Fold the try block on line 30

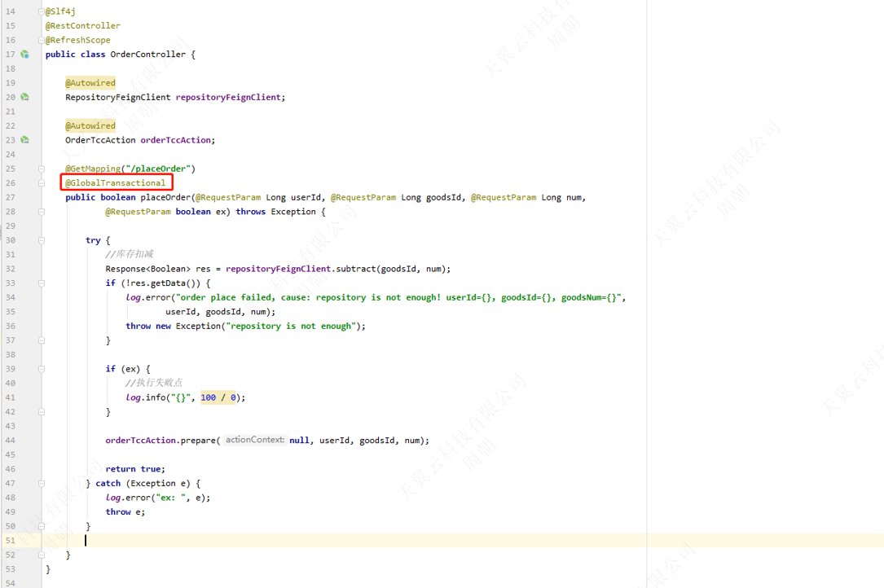42,240
